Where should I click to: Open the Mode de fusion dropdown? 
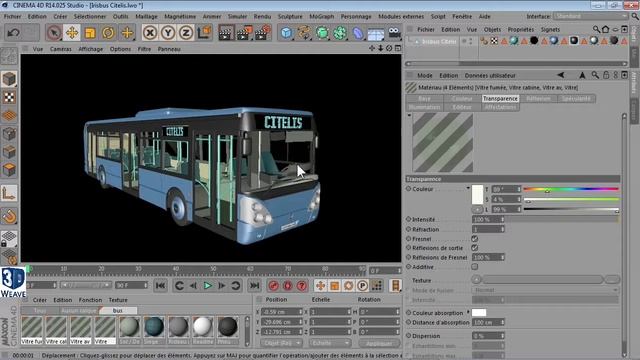(545, 290)
